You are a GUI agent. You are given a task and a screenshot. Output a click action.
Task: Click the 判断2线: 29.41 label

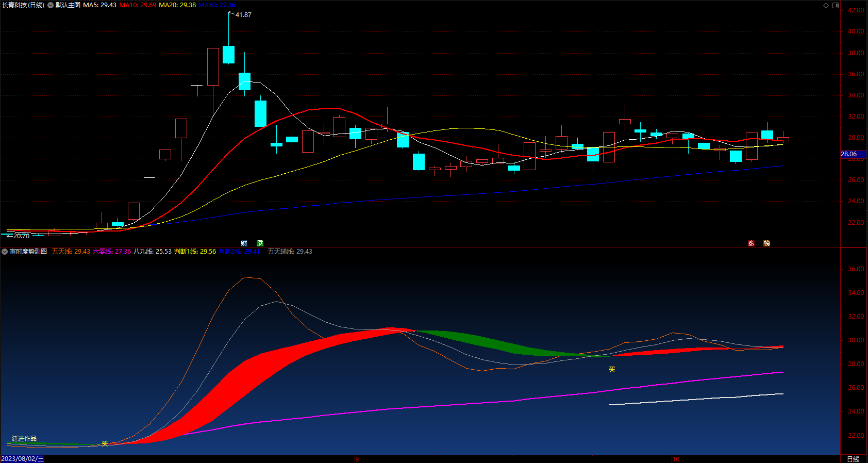pyautogui.click(x=239, y=252)
